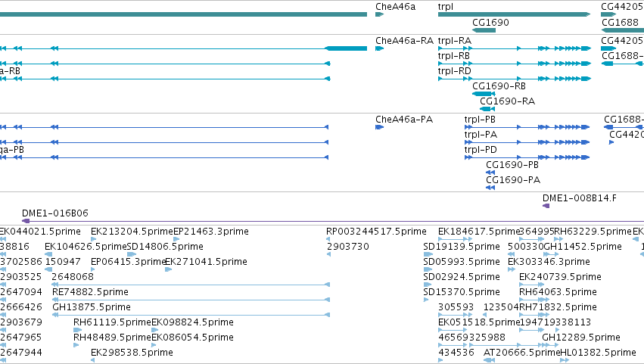Select the CG1690-PB protein label
This screenshot has height=364, width=644.
click(512, 165)
